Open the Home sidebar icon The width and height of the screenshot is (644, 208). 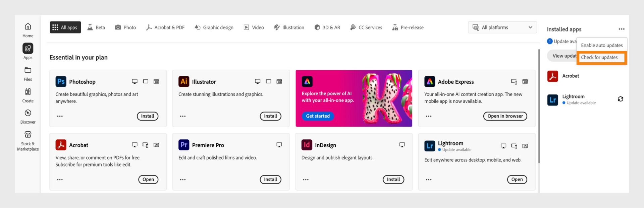(28, 27)
